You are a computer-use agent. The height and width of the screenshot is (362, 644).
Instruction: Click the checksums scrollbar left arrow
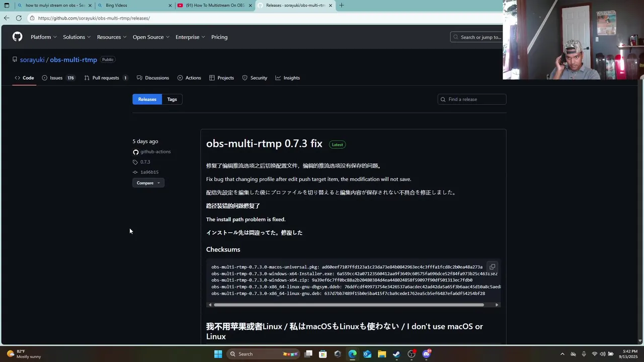(210, 305)
